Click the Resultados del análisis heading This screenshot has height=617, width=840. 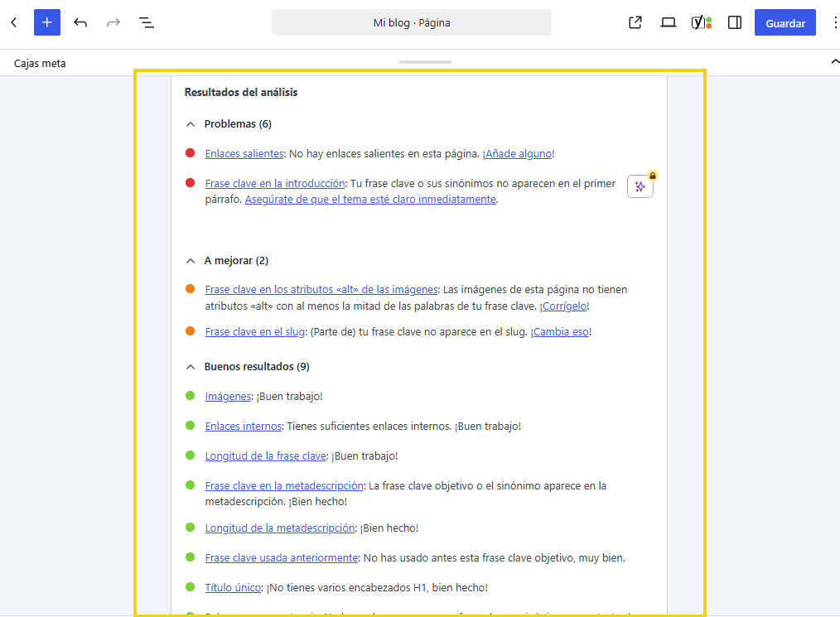pyautogui.click(x=241, y=93)
